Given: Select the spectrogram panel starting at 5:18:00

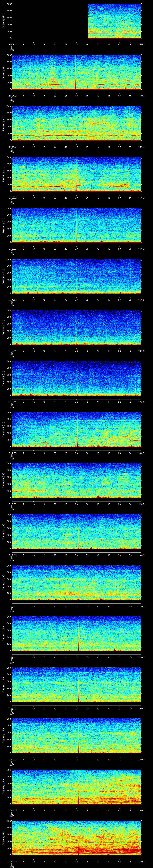Looking at the screenshot, I should pyautogui.click(x=77, y=480).
